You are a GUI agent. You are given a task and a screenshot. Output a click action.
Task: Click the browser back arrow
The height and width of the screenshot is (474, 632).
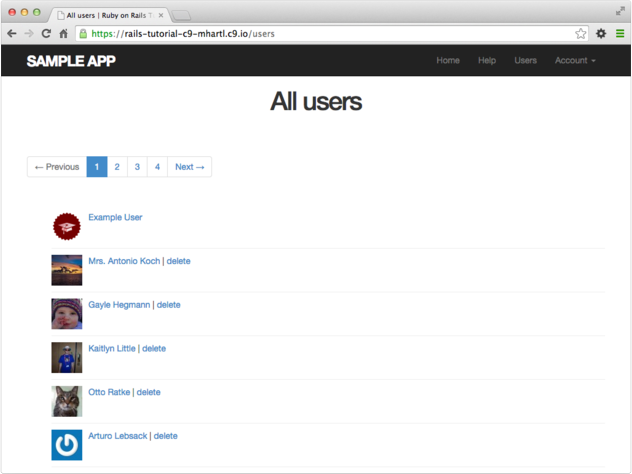click(11, 33)
